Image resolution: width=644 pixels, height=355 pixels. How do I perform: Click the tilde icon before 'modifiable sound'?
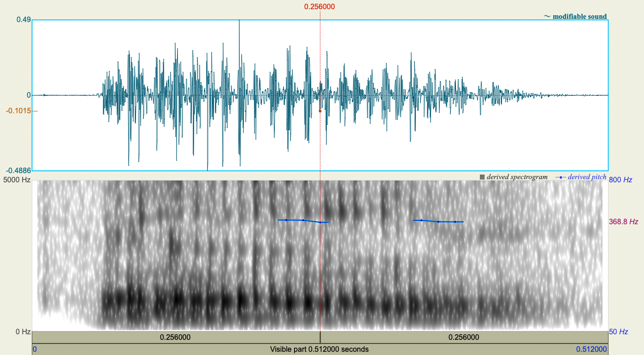546,16
